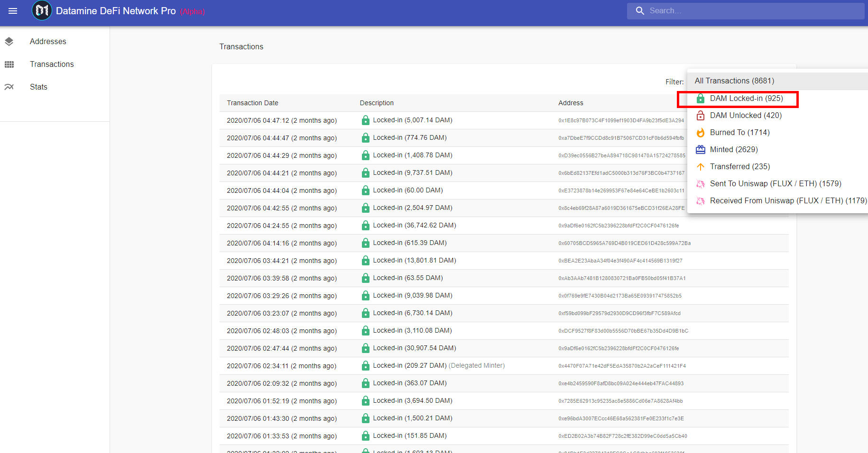This screenshot has width=868, height=453.
Task: Click flame icon of Burned To option
Action: point(701,133)
